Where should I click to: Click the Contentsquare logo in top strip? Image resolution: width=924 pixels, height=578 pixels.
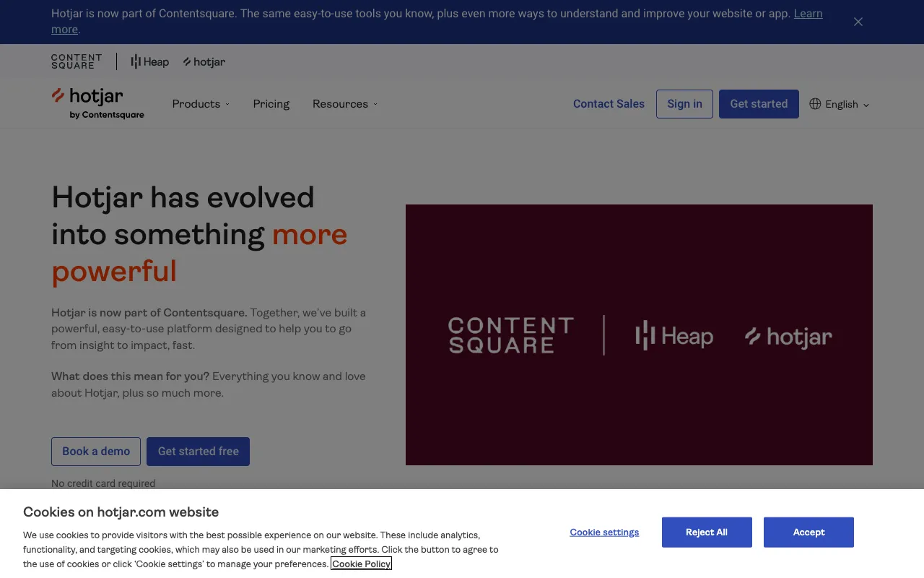[75, 61]
